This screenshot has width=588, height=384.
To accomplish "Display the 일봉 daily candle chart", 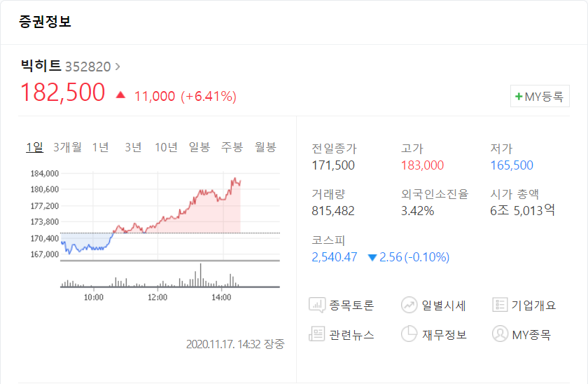I will (199, 147).
